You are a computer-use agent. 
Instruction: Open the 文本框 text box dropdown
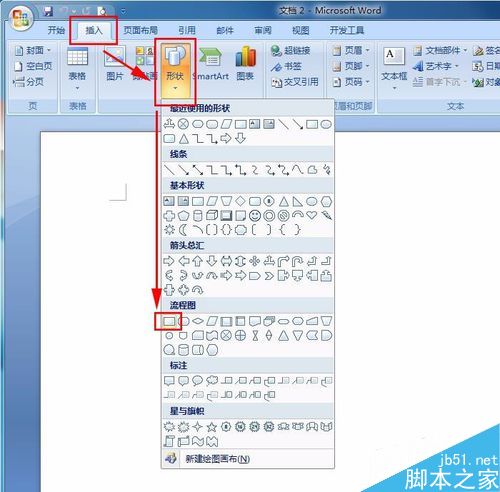(x=394, y=69)
